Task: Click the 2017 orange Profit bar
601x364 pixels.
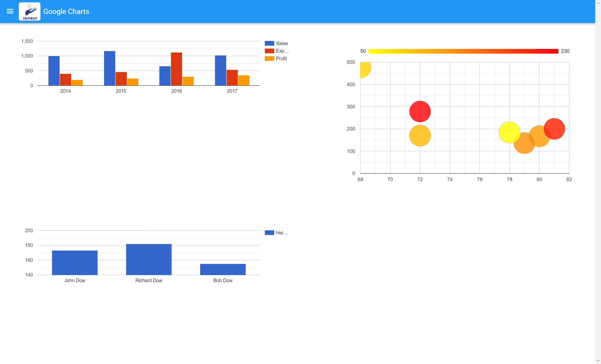Action: (x=244, y=80)
